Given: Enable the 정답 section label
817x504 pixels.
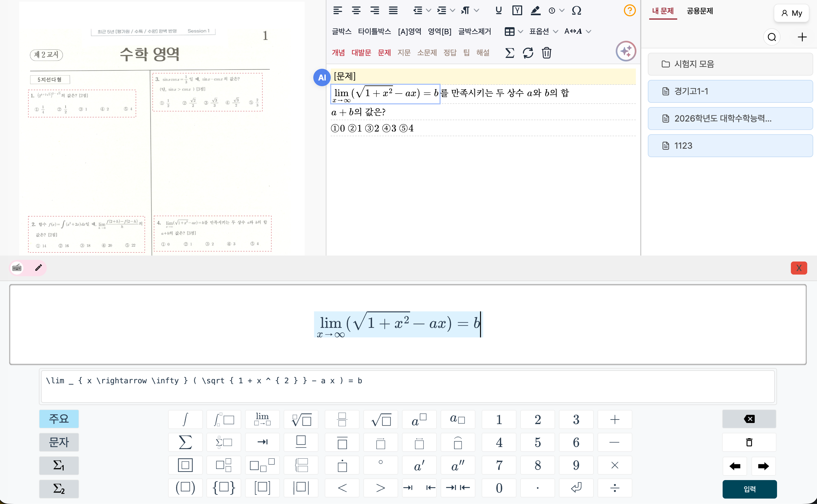Looking at the screenshot, I should (x=450, y=52).
